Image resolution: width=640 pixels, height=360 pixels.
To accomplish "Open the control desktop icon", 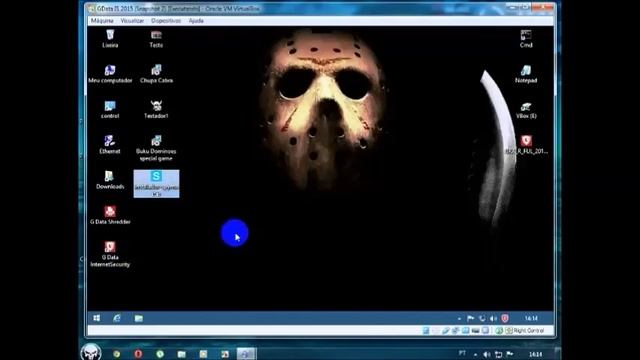I will coord(110,109).
